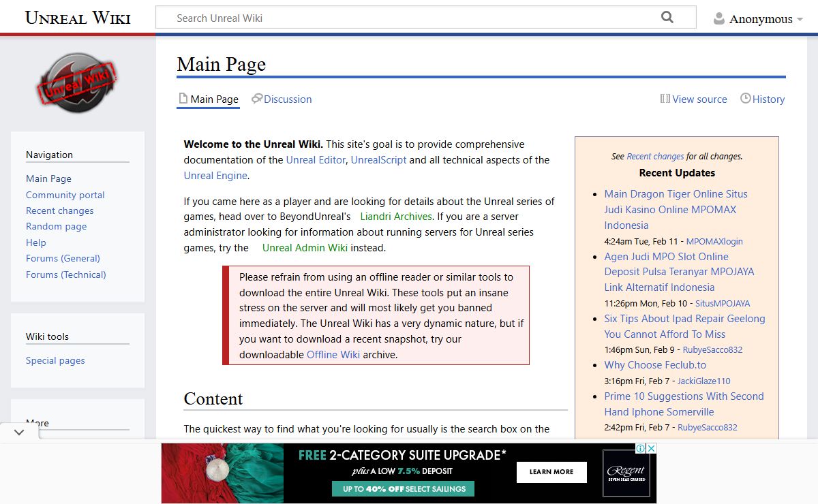Click the Anonymous user avatar icon

click(718, 18)
